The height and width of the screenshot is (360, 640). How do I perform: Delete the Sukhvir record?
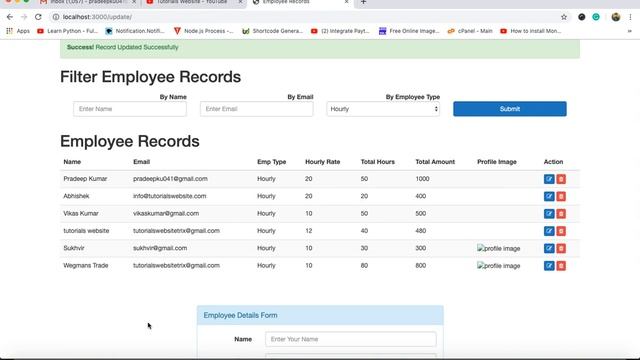pyautogui.click(x=561, y=248)
